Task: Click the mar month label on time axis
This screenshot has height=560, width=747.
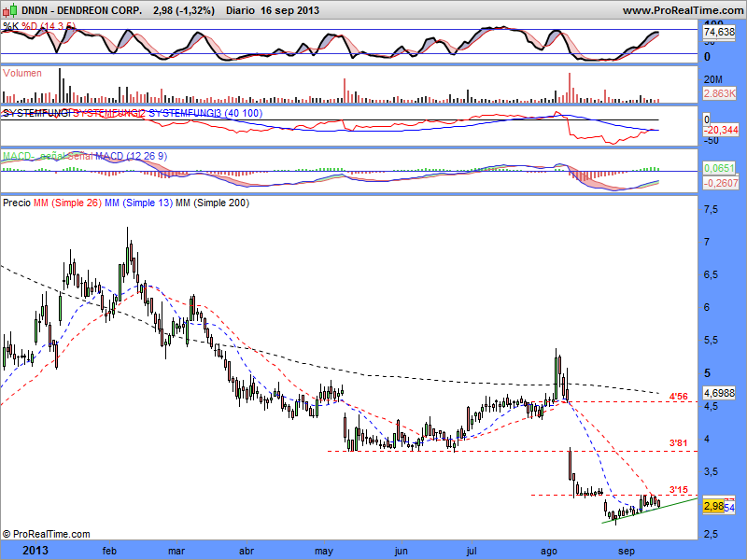Action: point(176,551)
